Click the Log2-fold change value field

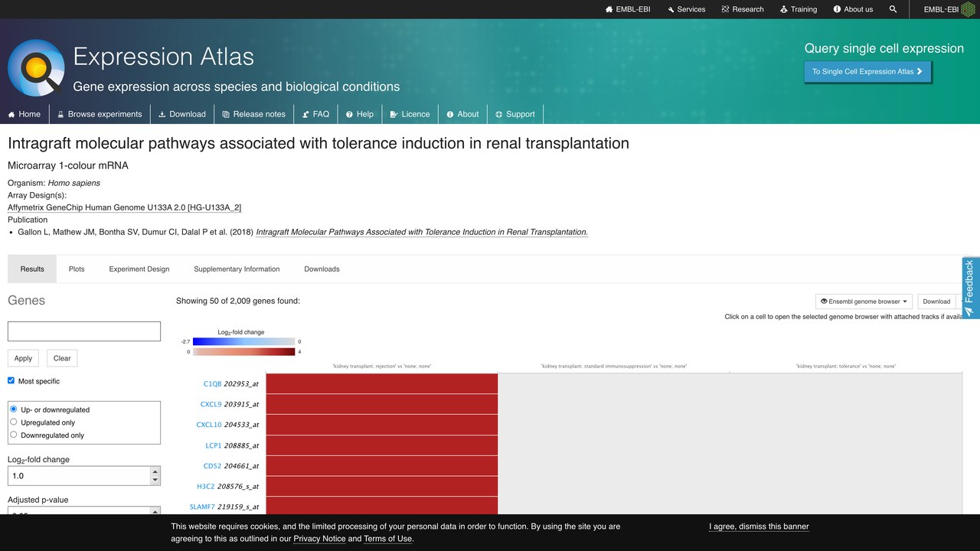pos(79,475)
